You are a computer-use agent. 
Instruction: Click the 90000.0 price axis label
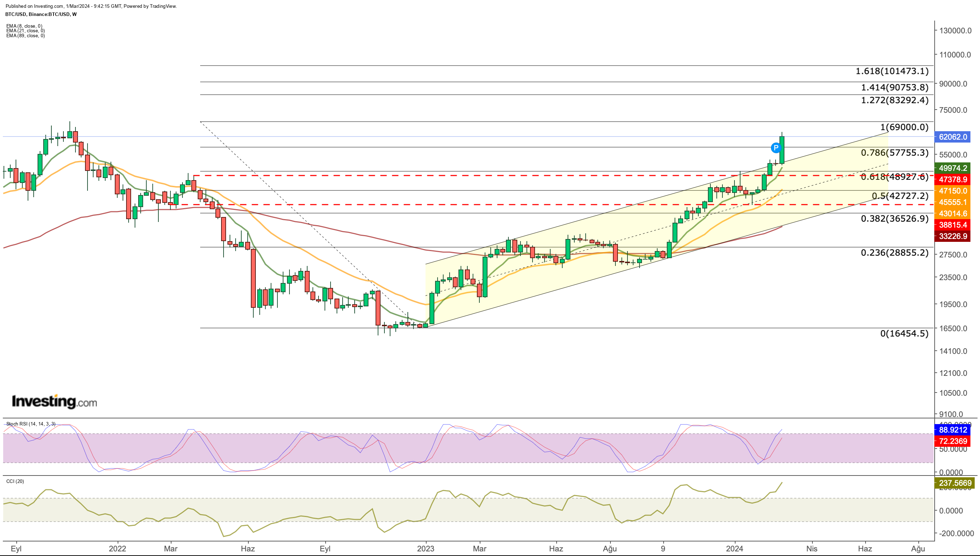953,84
